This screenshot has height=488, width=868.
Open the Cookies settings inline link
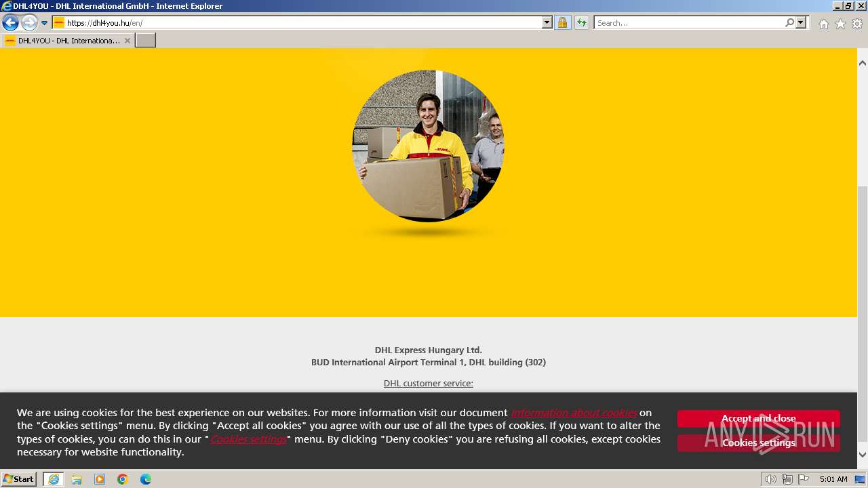point(248,439)
